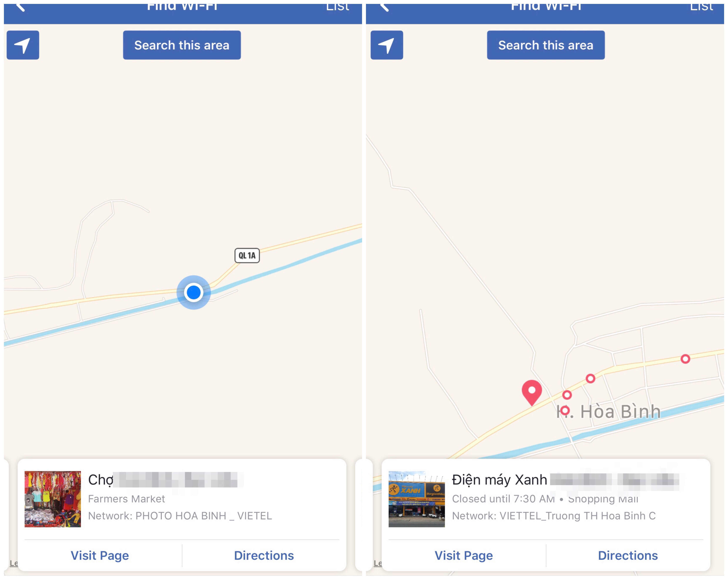Select the large red location pin
This screenshot has width=728, height=582.
coord(532,392)
